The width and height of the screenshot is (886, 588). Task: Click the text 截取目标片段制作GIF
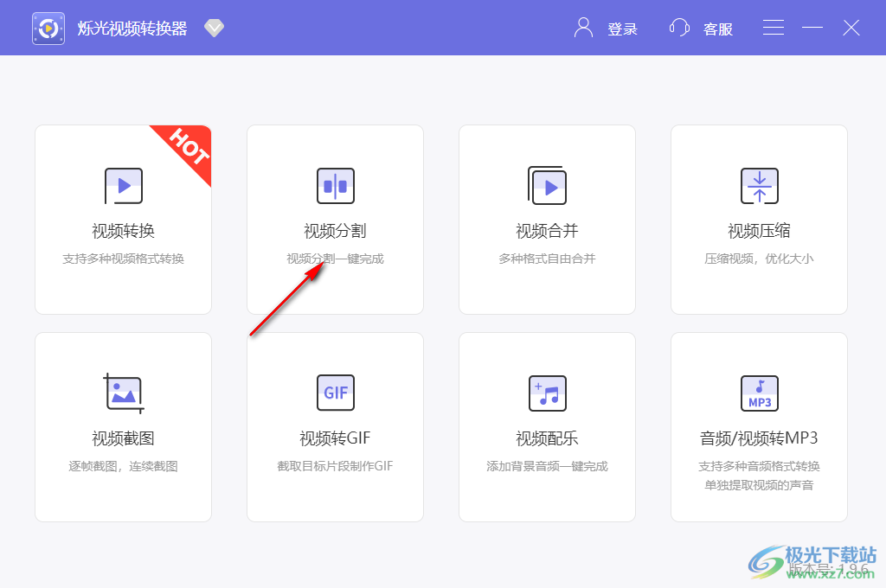(335, 466)
